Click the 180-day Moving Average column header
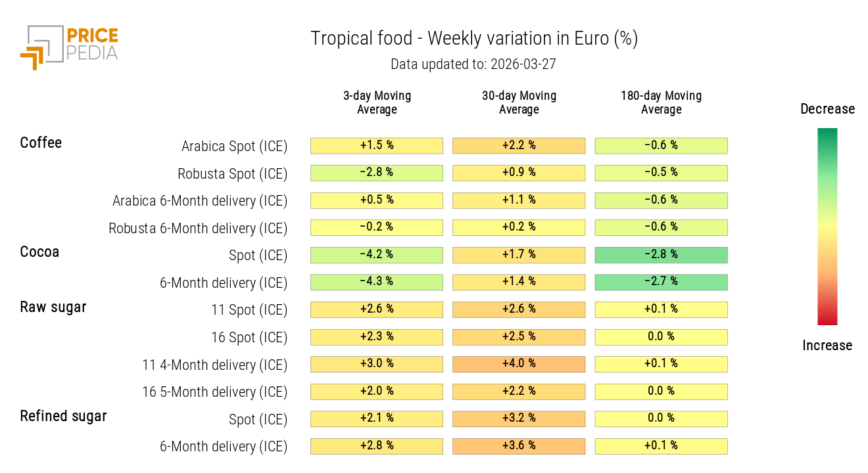The image size is (868, 473). (661, 102)
